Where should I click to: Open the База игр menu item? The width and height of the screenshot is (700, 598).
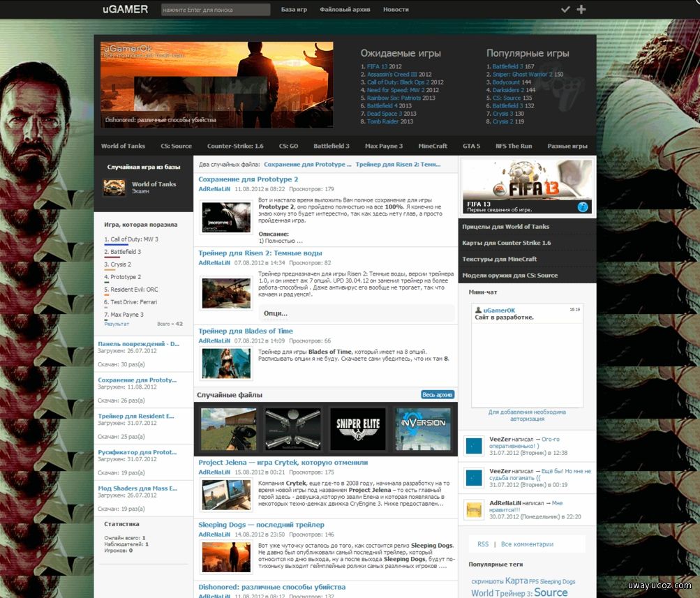click(295, 9)
